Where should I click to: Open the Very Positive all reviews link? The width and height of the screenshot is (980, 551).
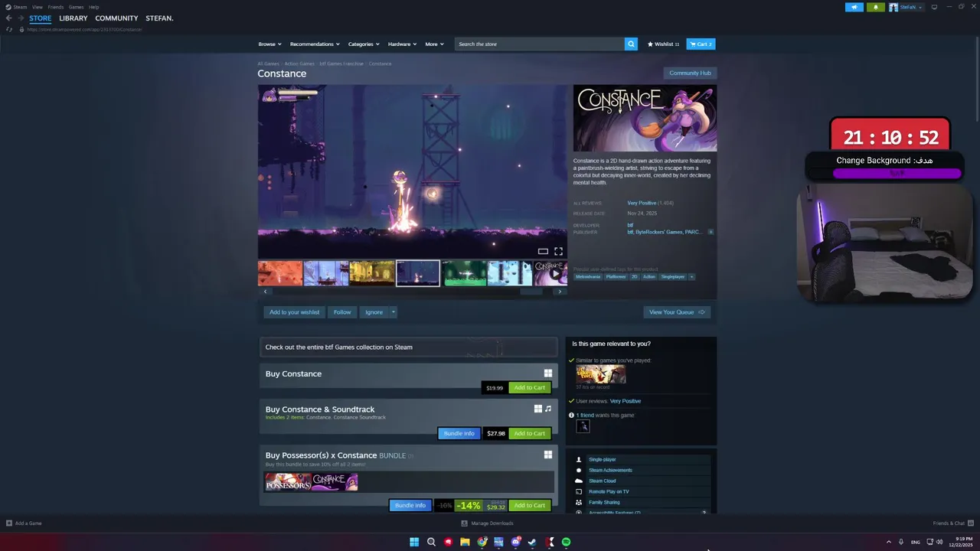pos(642,203)
